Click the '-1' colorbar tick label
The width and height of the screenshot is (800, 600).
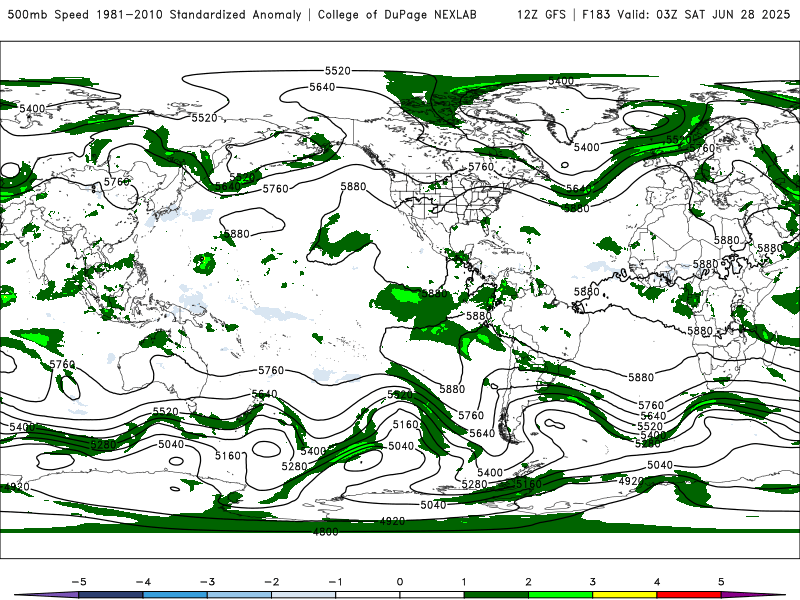(335, 582)
